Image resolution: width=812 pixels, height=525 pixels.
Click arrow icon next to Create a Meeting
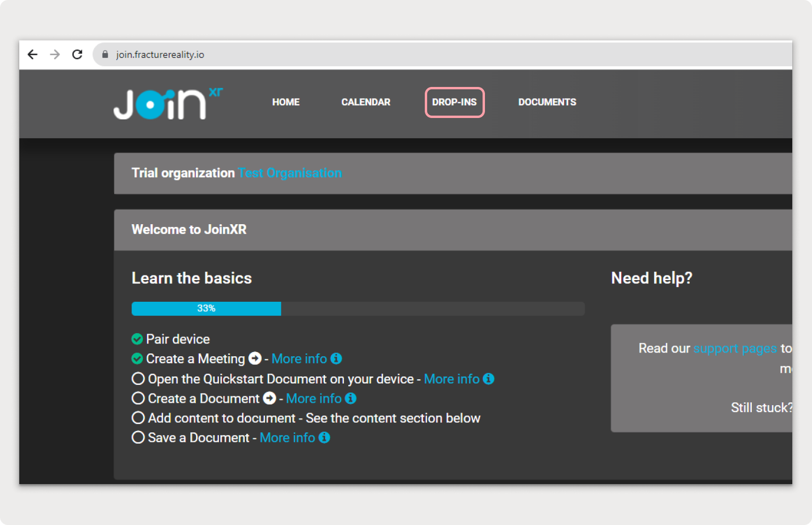[255, 359]
